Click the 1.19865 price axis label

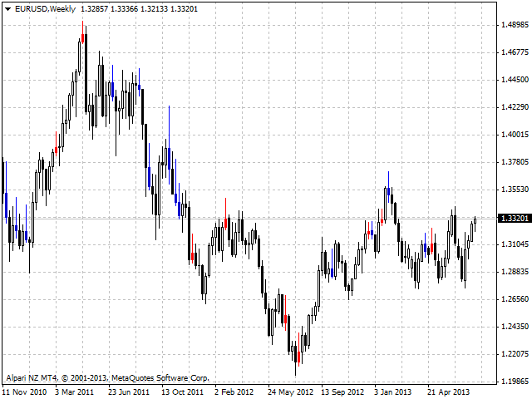515,382
